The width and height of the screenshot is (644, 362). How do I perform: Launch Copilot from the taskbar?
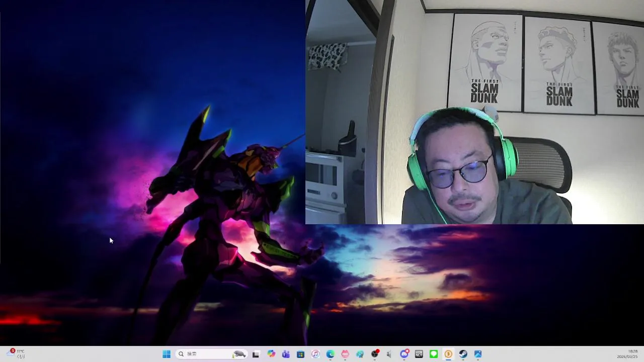click(271, 354)
